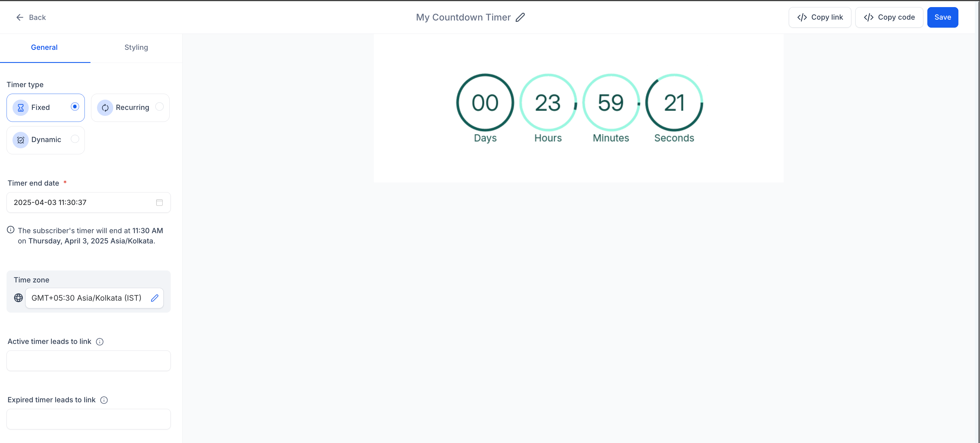Open the calendar icon in end date field

pyautogui.click(x=159, y=202)
